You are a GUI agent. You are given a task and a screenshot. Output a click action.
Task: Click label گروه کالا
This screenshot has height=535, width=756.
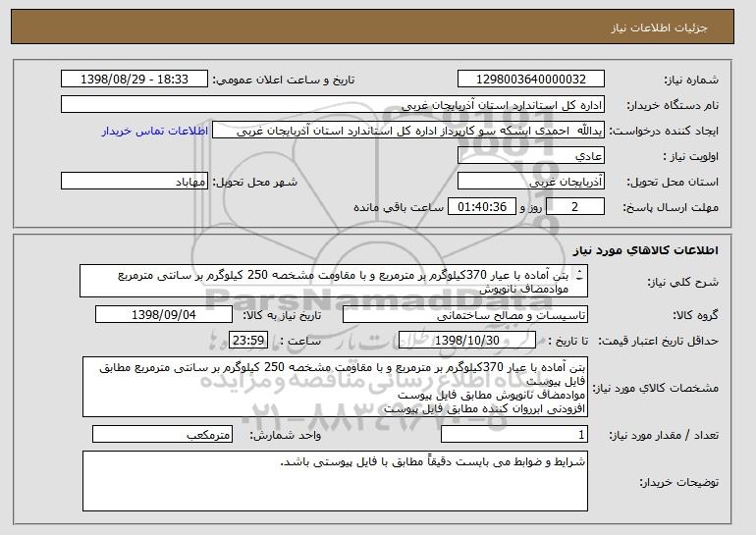tap(695, 315)
